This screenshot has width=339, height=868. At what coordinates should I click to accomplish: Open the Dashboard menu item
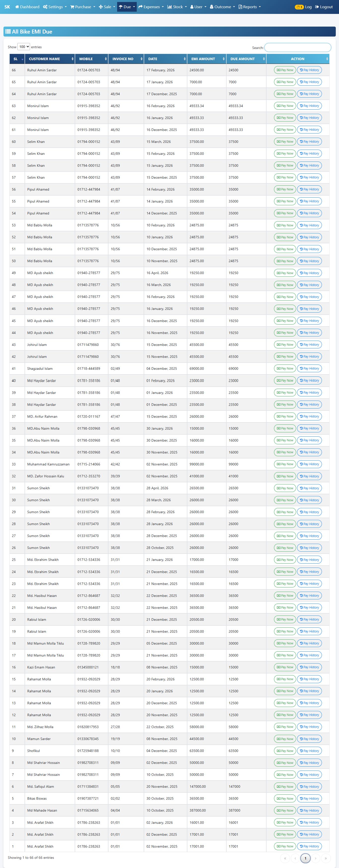pos(27,7)
